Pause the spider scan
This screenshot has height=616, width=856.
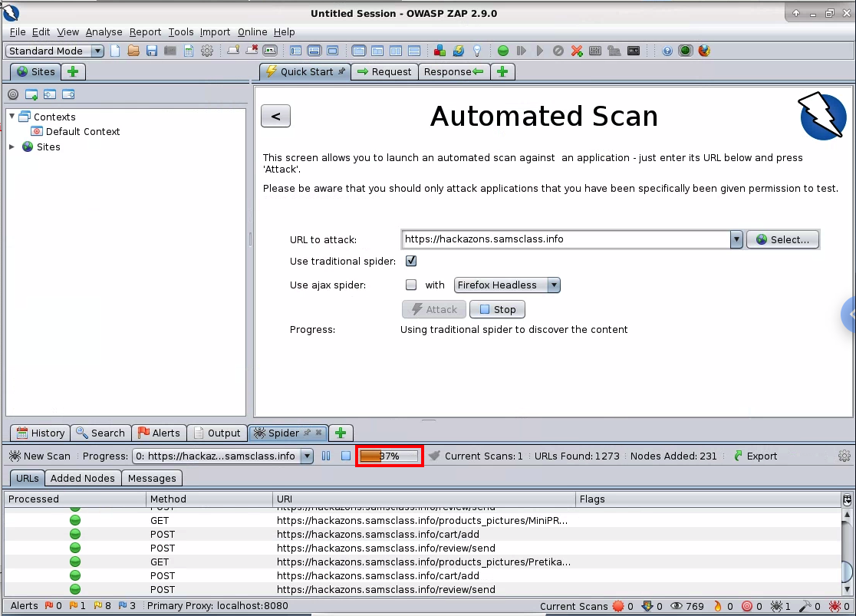coord(326,456)
